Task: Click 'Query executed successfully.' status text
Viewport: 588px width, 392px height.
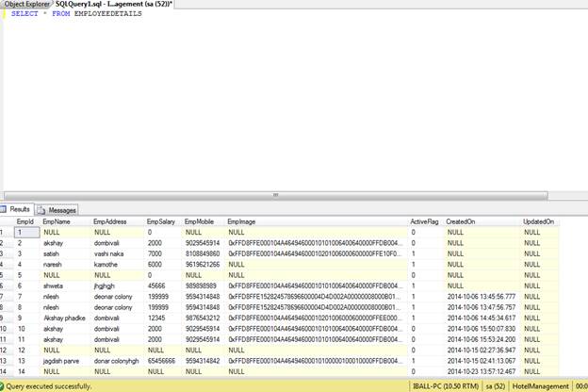Action: click(49, 386)
